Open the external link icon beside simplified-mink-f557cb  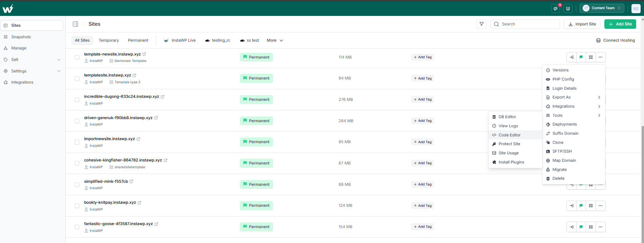coord(131,181)
